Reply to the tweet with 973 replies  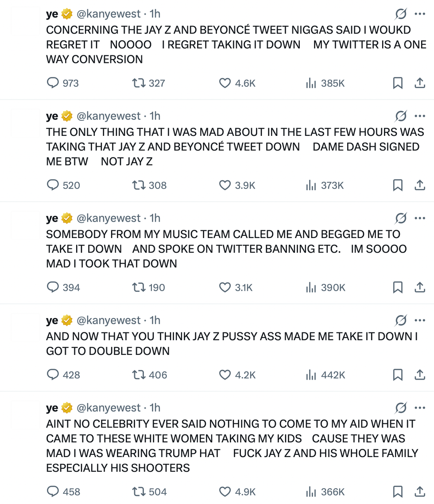(53, 83)
